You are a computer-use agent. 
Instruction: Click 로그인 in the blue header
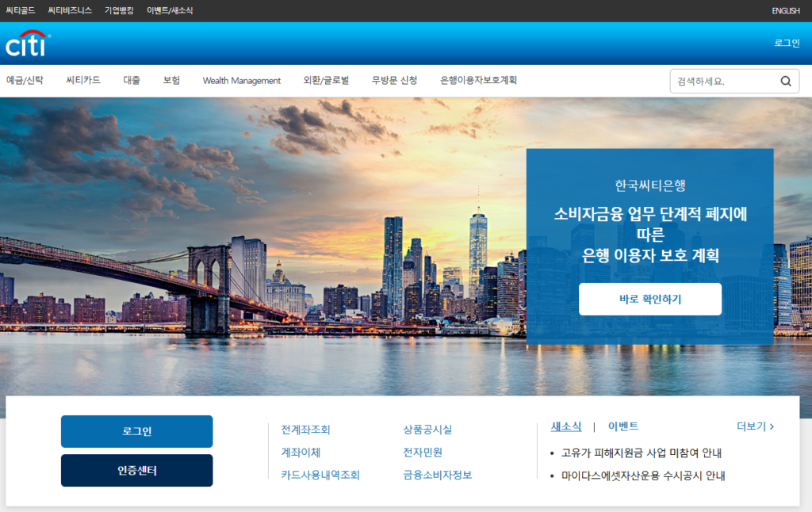click(x=787, y=43)
